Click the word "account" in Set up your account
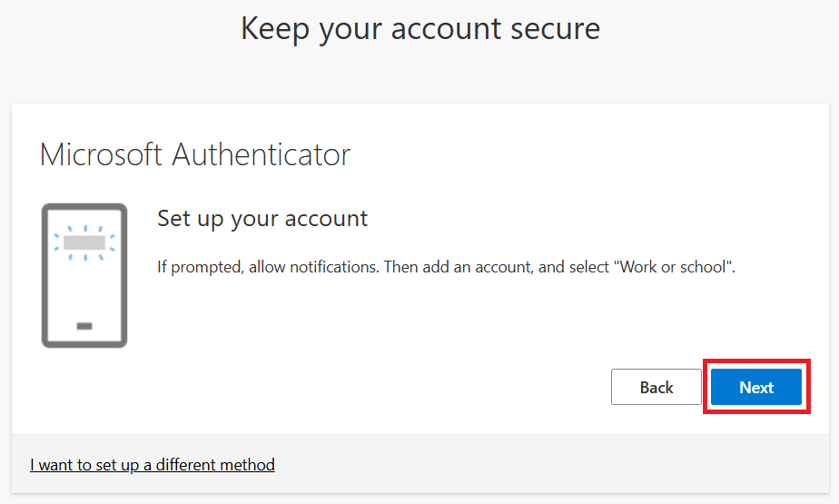Screen dimensions: 839x504 326,219
